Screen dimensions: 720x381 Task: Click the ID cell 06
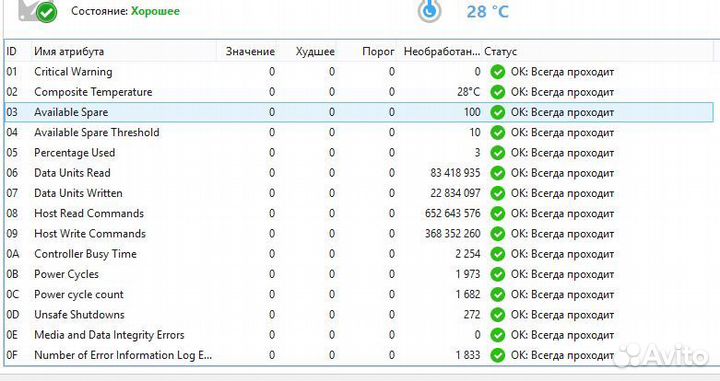coord(12,173)
